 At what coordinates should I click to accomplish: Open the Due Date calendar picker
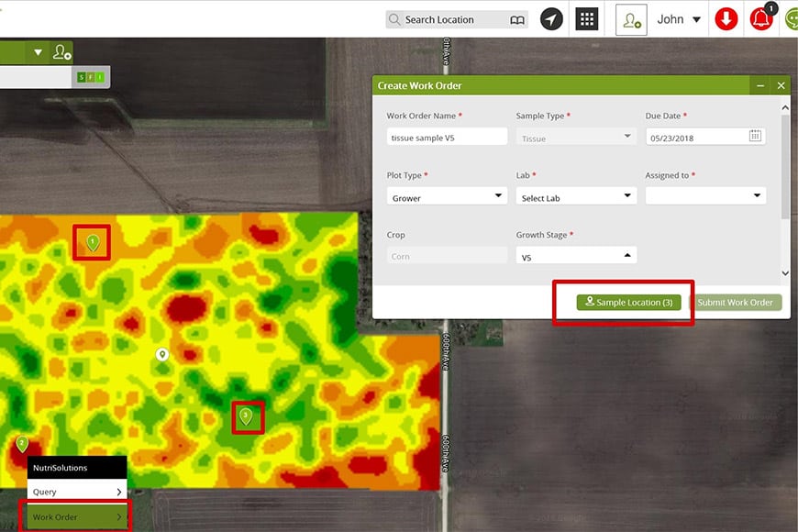coord(755,136)
